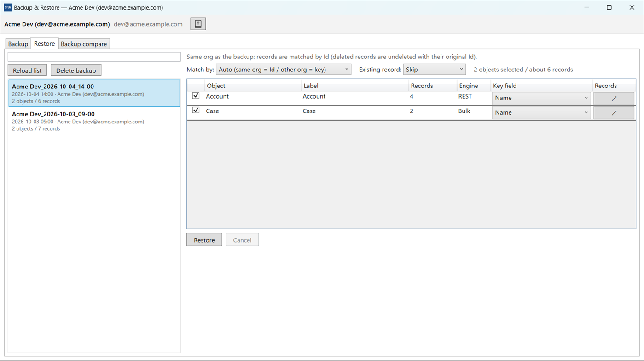This screenshot has width=644, height=361.
Task: Open the Match by dropdown
Action: coord(284,69)
